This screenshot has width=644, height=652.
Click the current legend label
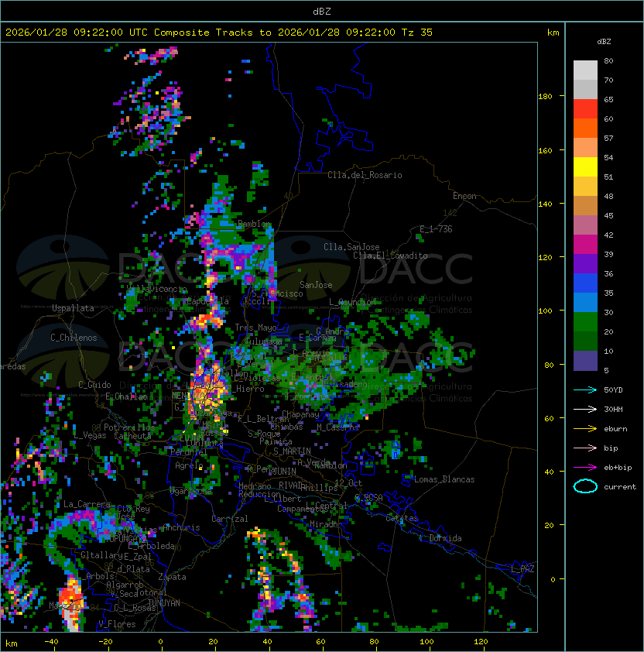point(620,487)
